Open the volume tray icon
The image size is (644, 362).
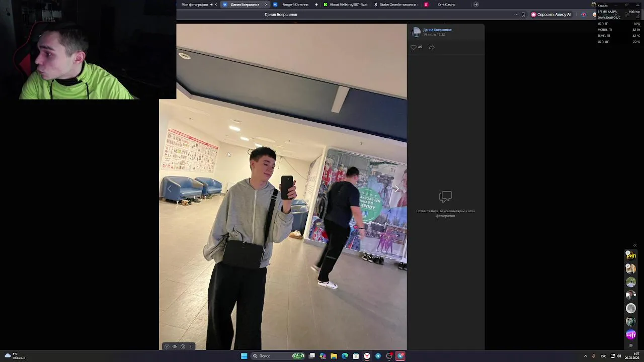coord(619,356)
